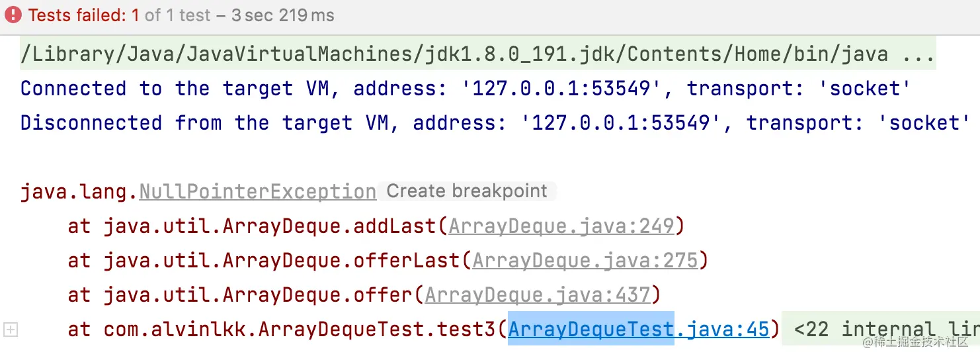Select the 'Tests failed: 1' status label

click(85, 15)
